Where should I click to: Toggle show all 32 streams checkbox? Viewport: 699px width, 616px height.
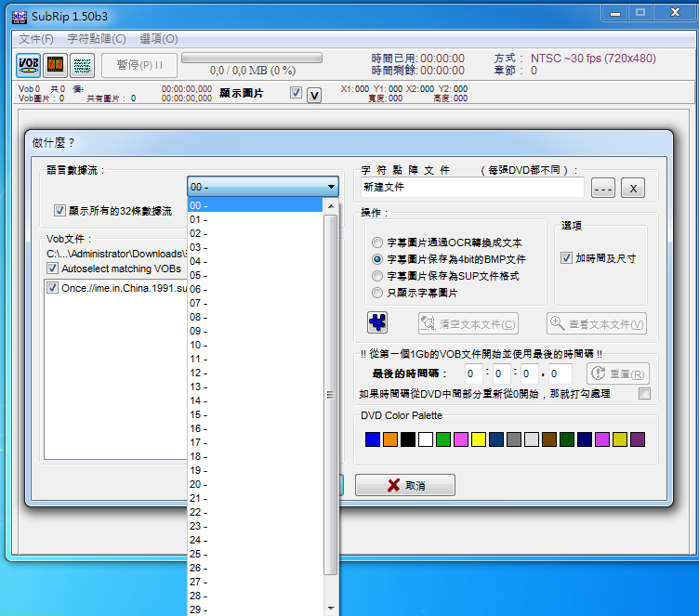coord(59,210)
